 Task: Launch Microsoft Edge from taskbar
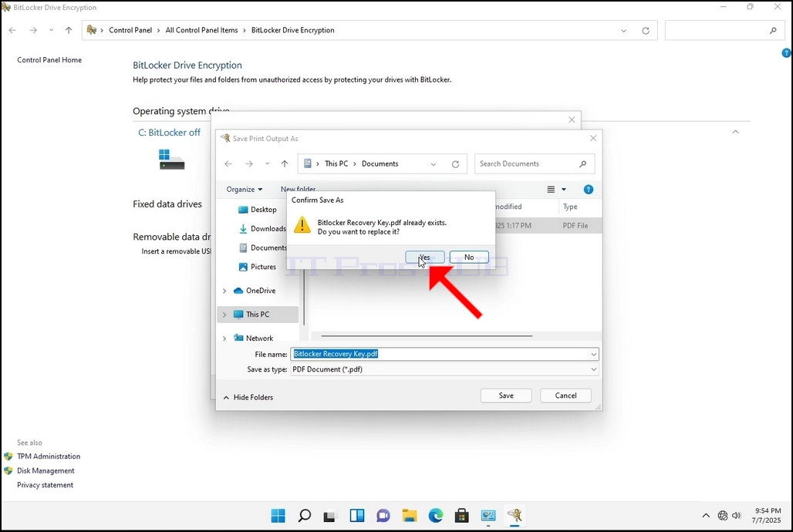[x=435, y=515]
